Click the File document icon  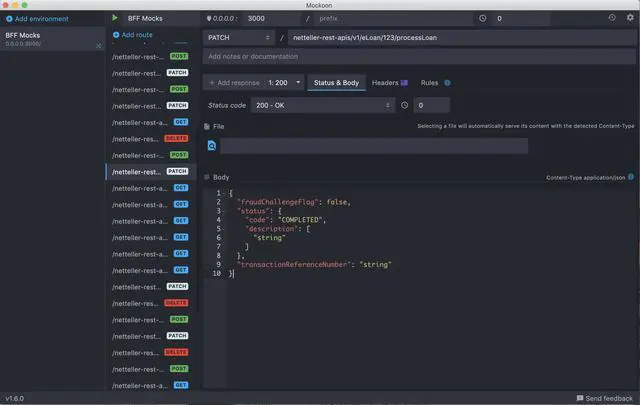tap(207, 127)
